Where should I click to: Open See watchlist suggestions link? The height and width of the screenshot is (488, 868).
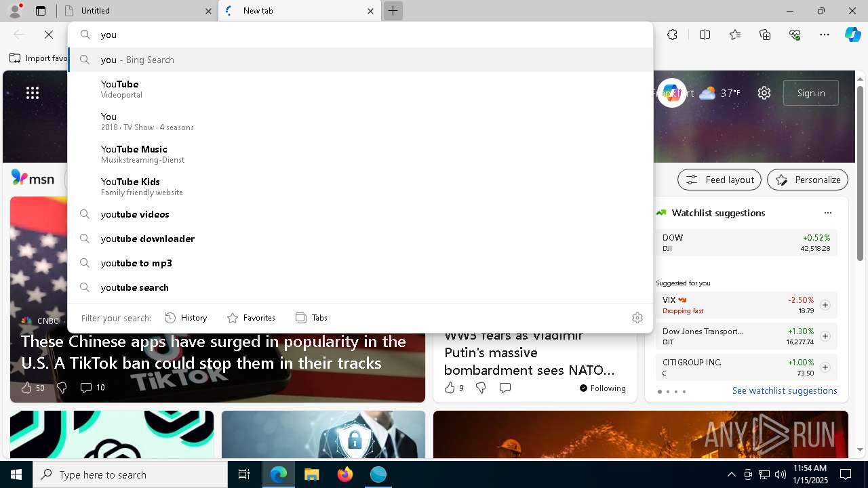coord(785,390)
